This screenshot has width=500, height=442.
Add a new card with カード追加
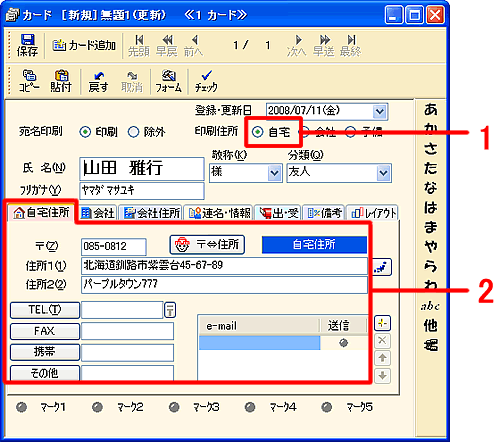pyautogui.click(x=84, y=45)
